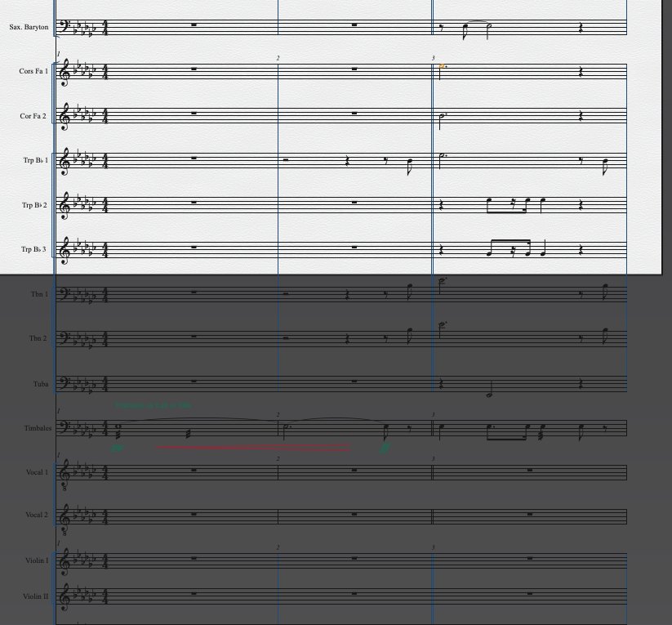Click the green pp dynamic under Timbales

click(x=117, y=449)
